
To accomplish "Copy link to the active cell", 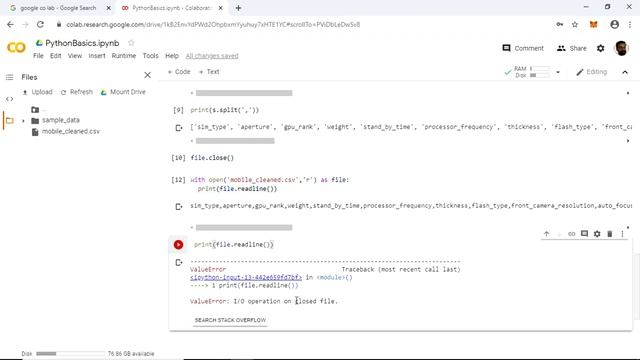I will (571, 234).
